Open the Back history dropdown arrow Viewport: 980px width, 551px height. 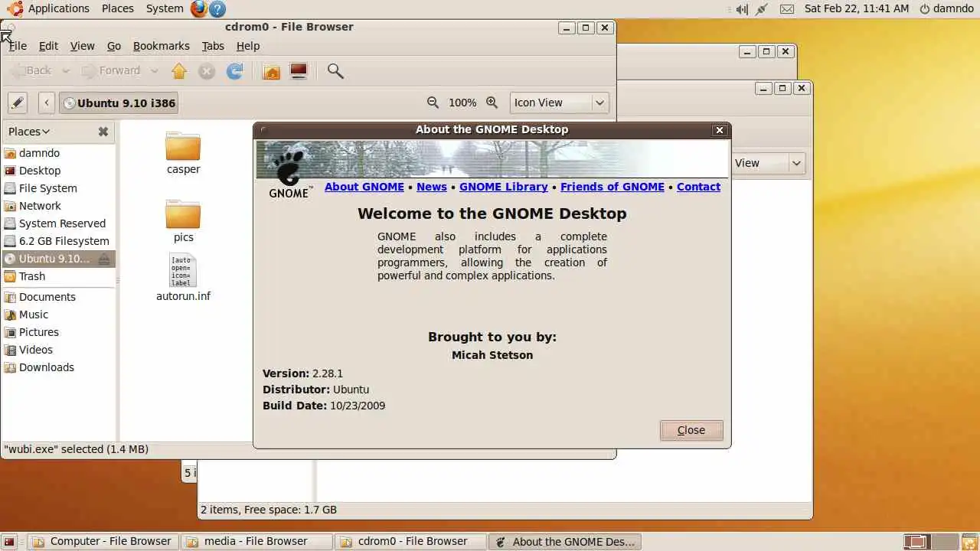click(66, 71)
